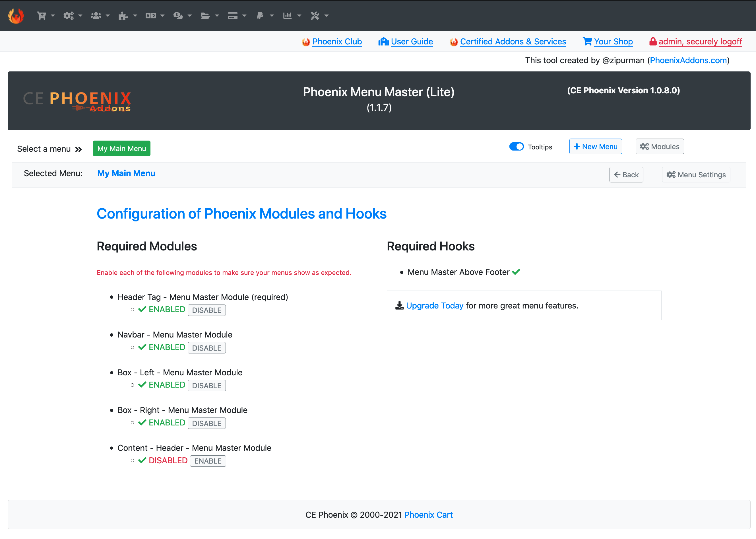The width and height of the screenshot is (756, 539).
Task: Click the "CE Phoenix © 2000-2021" footer text
Action: click(x=354, y=515)
